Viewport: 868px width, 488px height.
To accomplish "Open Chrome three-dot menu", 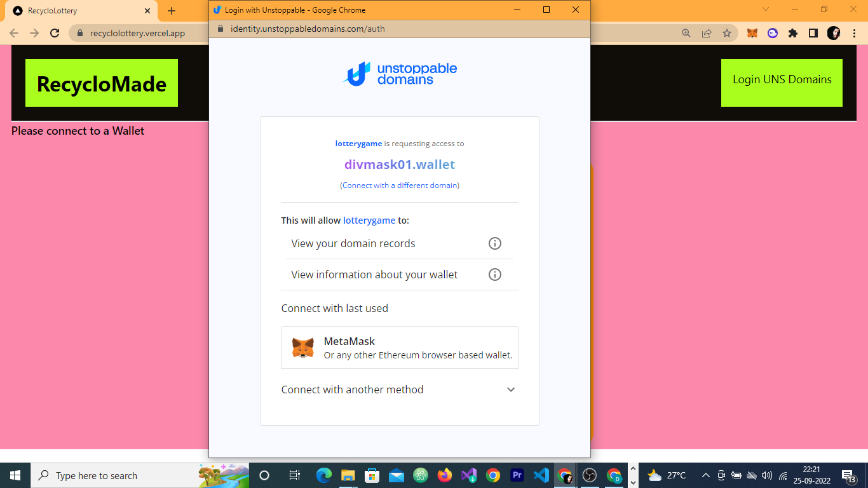I will click(x=853, y=33).
